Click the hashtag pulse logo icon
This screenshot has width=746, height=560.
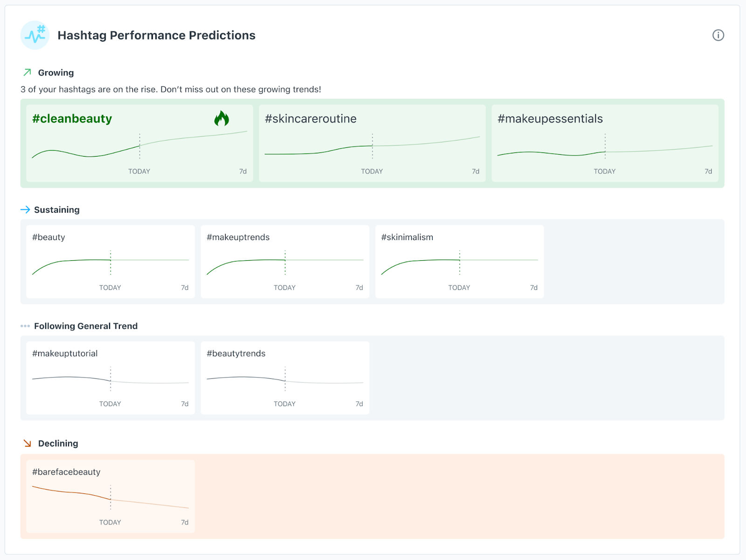[35, 35]
